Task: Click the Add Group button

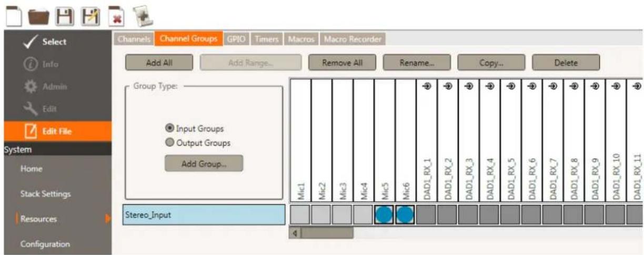Action: point(204,163)
